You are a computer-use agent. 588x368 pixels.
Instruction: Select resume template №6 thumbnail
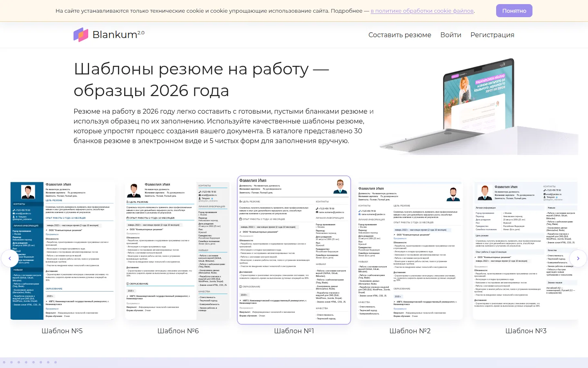point(178,251)
